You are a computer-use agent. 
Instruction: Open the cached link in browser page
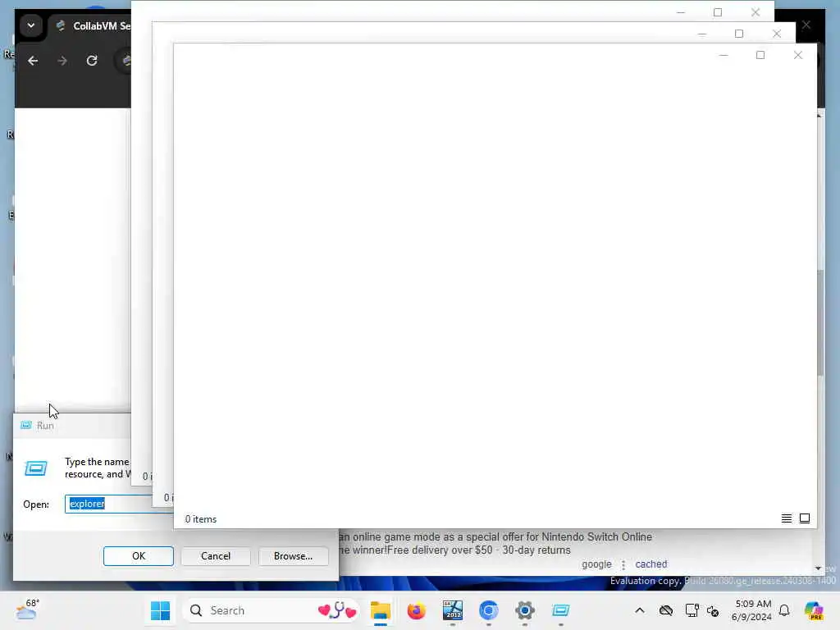click(x=651, y=564)
